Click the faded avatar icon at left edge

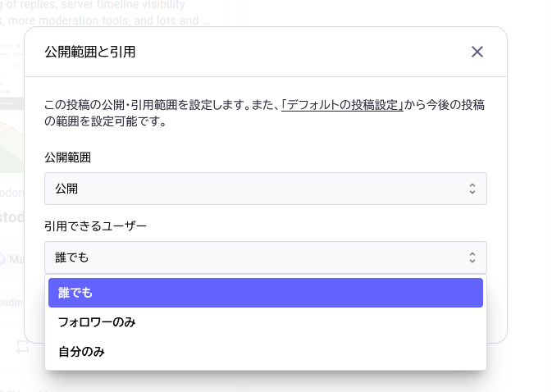(2, 258)
